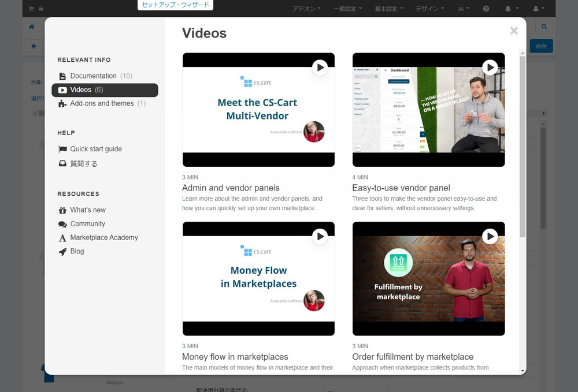Click the home icon in background page
Screen dimensions: 578x392
point(32,27)
